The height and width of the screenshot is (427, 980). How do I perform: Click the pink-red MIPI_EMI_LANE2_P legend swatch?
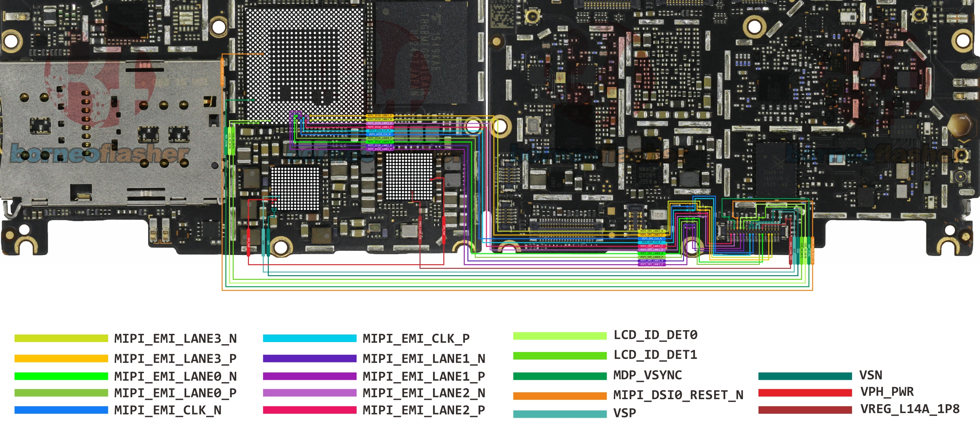(310, 410)
